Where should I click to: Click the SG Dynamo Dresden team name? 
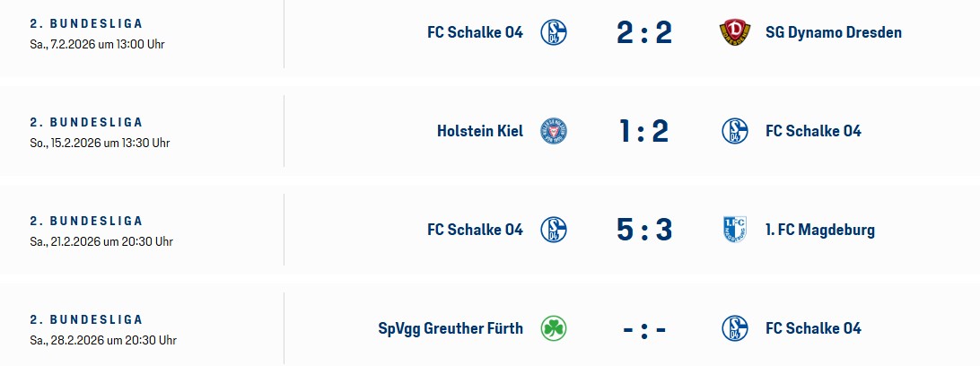(833, 32)
